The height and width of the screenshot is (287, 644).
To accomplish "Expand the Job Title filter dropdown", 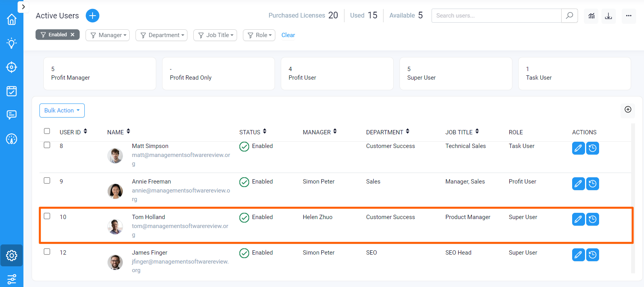I will pyautogui.click(x=215, y=35).
